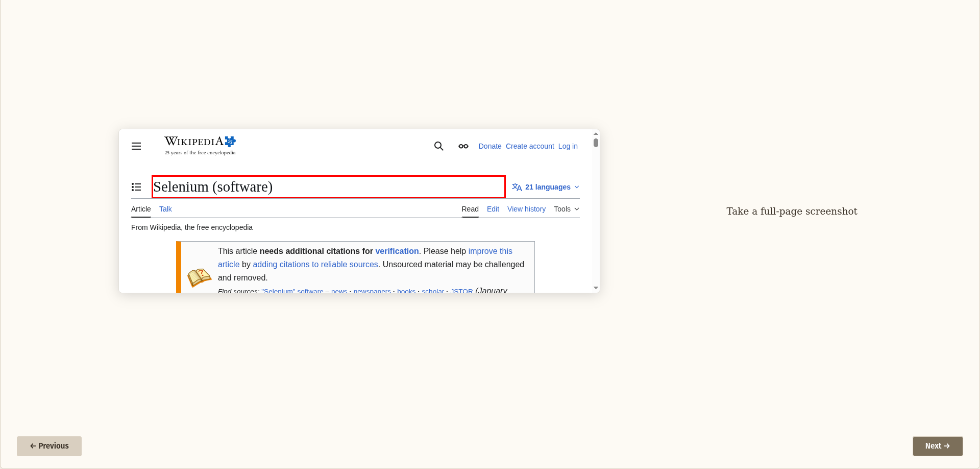
Task: Click the Selenium (software) page heading
Action: [329, 187]
